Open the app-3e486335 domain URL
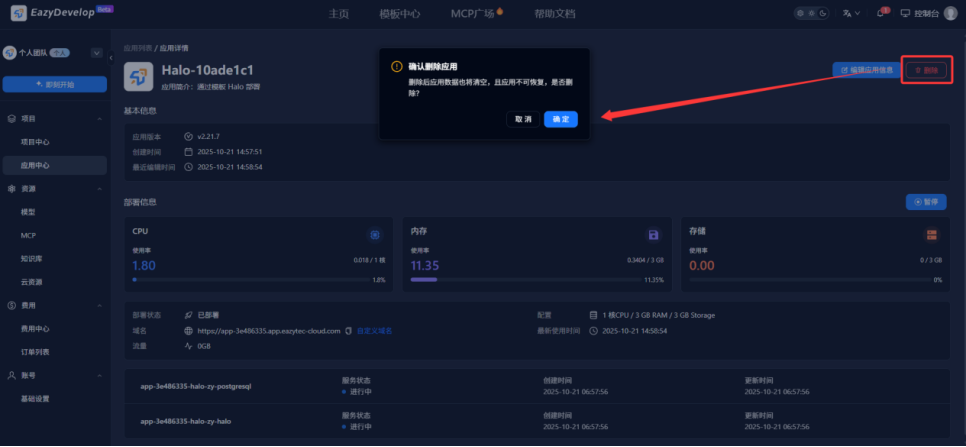The width and height of the screenshot is (966, 447). click(x=269, y=331)
